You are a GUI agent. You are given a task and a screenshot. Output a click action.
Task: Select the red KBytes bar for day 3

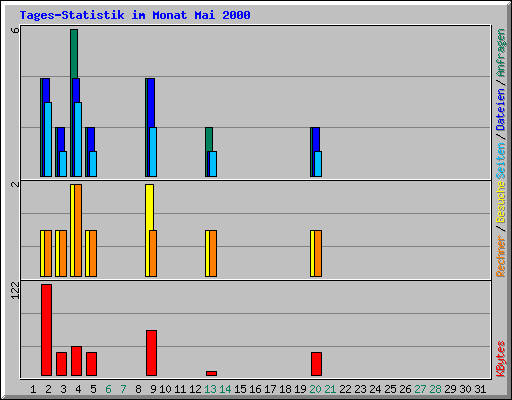point(61,364)
